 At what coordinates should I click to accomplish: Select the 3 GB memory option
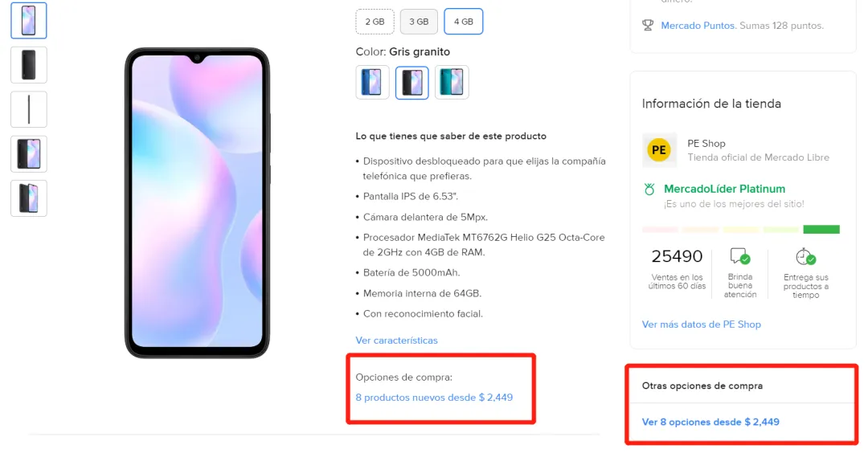[x=419, y=22]
